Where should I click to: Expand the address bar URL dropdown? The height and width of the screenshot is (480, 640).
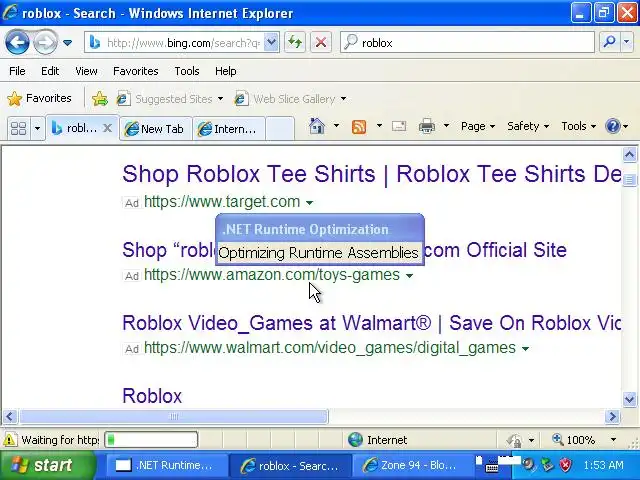click(271, 42)
